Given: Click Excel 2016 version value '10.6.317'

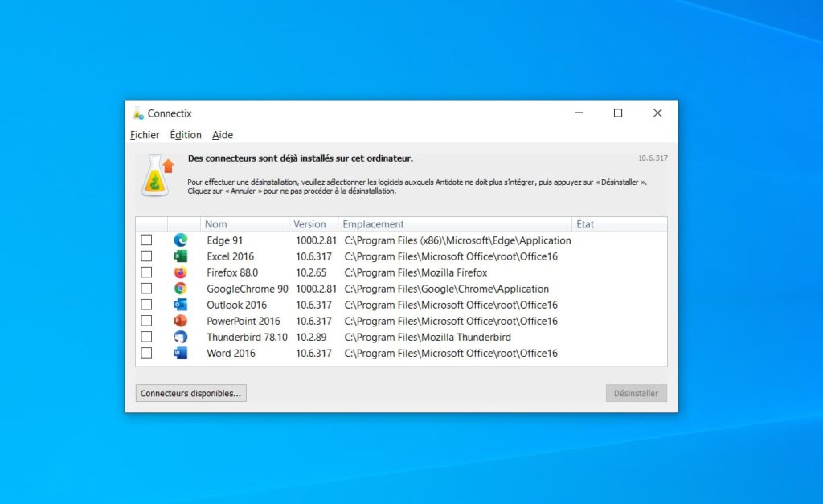Looking at the screenshot, I should pyautogui.click(x=314, y=256).
